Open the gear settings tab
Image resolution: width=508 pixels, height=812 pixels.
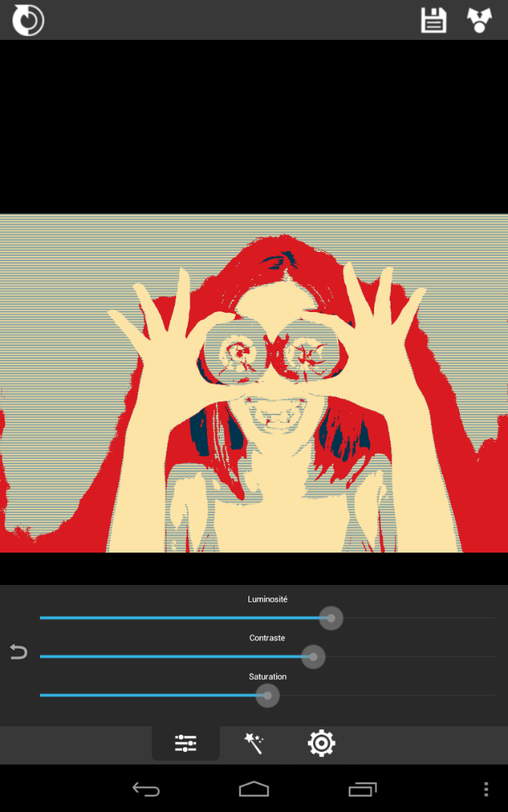tap(321, 743)
